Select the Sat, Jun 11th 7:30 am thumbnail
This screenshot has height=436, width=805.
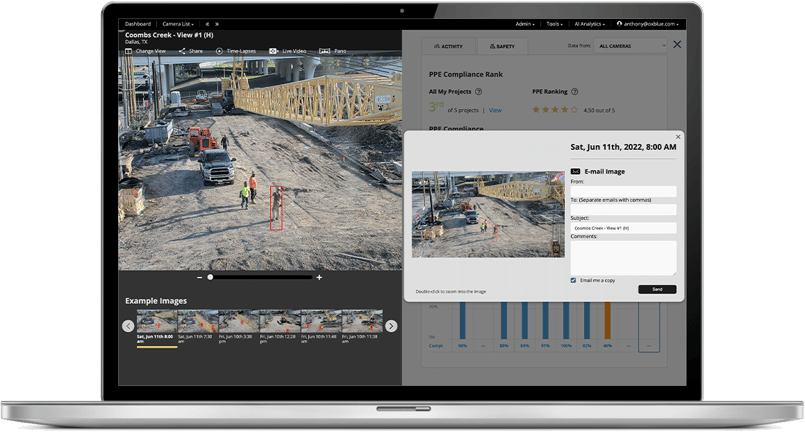pos(198,321)
